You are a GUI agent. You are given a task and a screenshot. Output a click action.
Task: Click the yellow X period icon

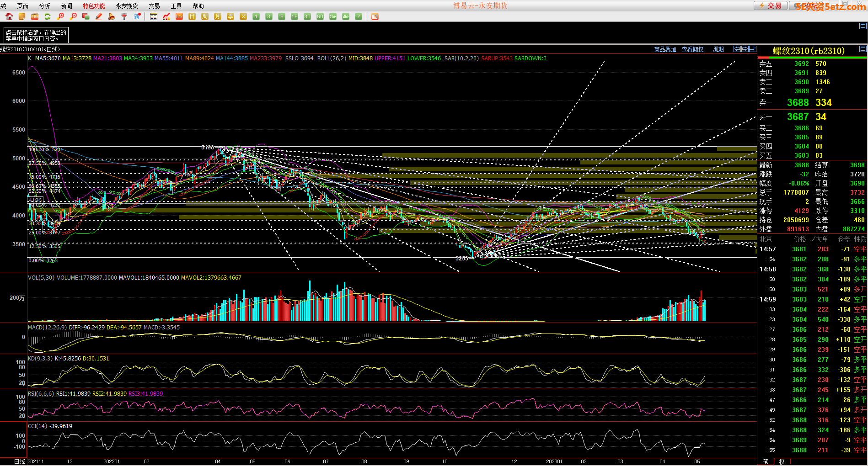[x=243, y=16]
